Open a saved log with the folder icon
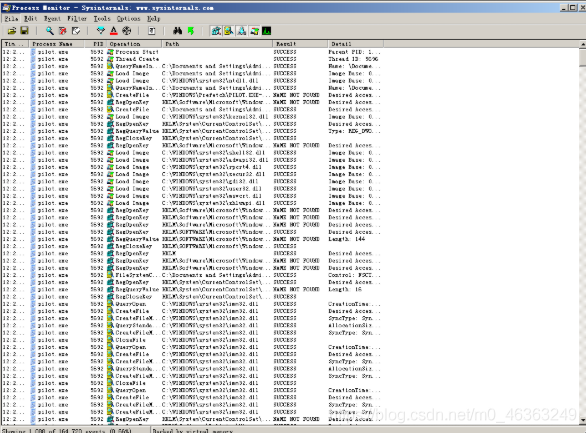 (x=12, y=31)
